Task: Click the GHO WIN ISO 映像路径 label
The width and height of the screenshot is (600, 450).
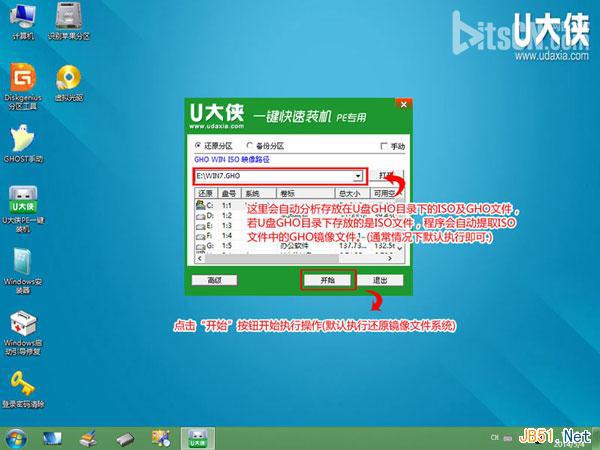Action: click(x=232, y=159)
